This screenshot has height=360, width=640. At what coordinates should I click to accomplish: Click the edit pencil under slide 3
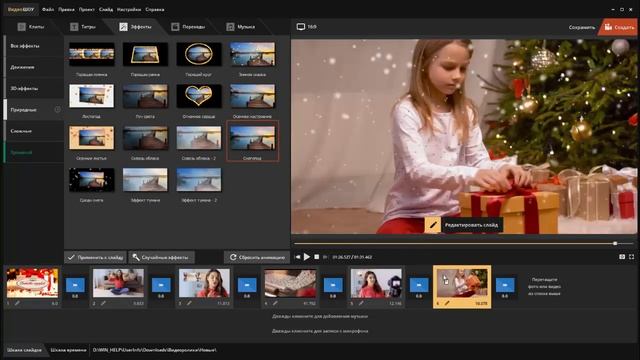tap(189, 303)
